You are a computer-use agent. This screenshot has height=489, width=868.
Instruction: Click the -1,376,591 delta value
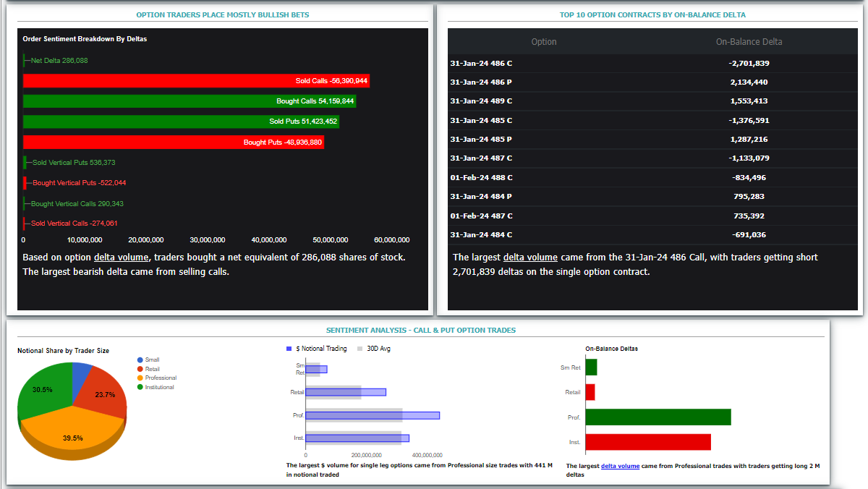pos(749,121)
